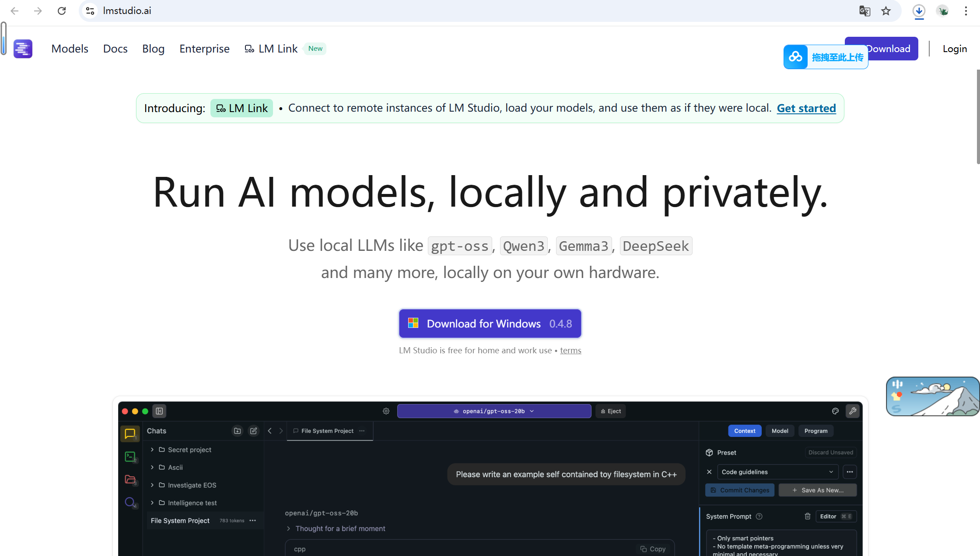Screen dimensions: 980x556
Task: Open the Docs nav item
Action: tap(115, 49)
